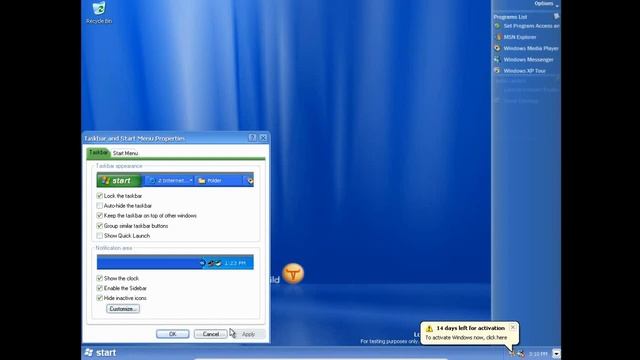Open MSN Explorer icon in Programs List

coord(498,37)
